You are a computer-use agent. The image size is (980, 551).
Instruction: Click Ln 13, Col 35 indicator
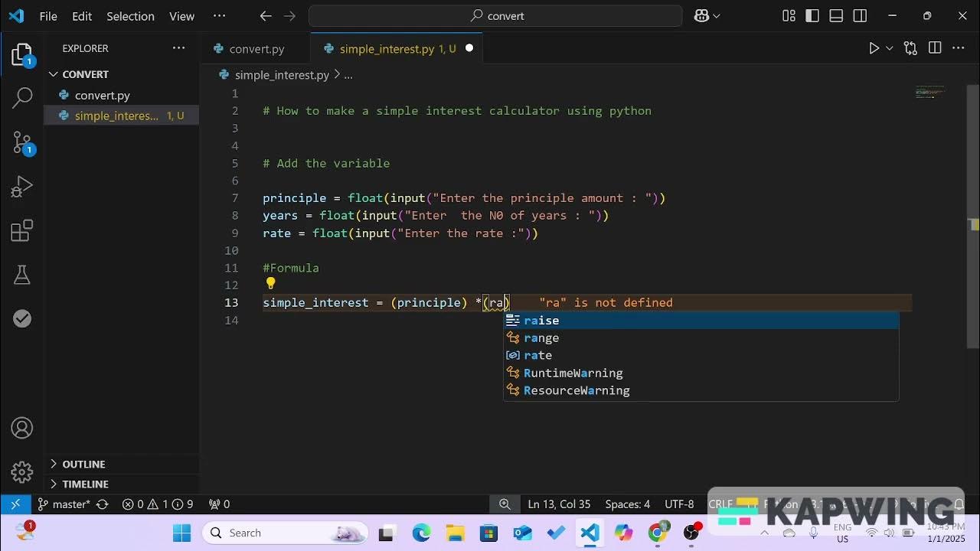[x=559, y=504]
